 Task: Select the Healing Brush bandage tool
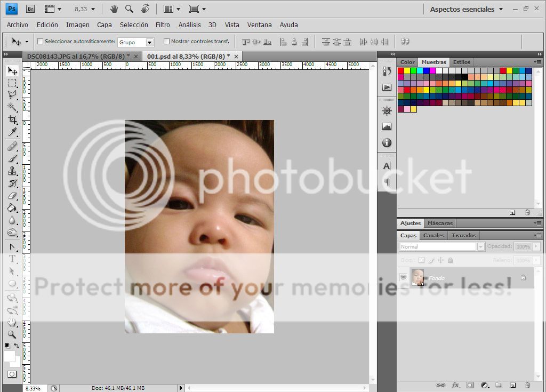point(12,146)
